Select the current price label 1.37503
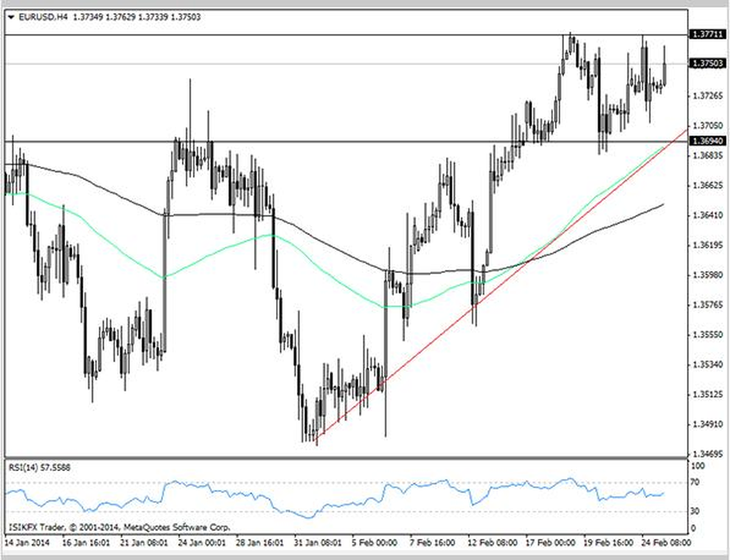Viewport: 730px width, 560px height. pyautogui.click(x=707, y=63)
